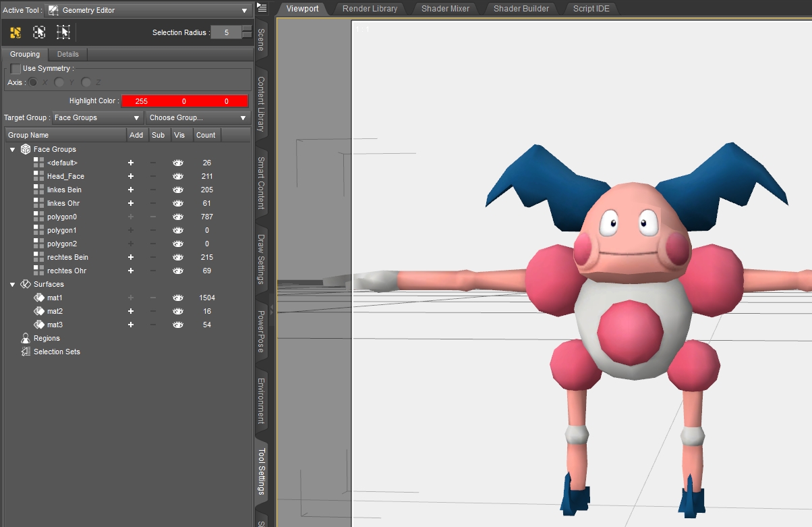Viewport: 812px width, 527px height.
Task: Click the red Highlight Color swatch
Action: pos(184,101)
